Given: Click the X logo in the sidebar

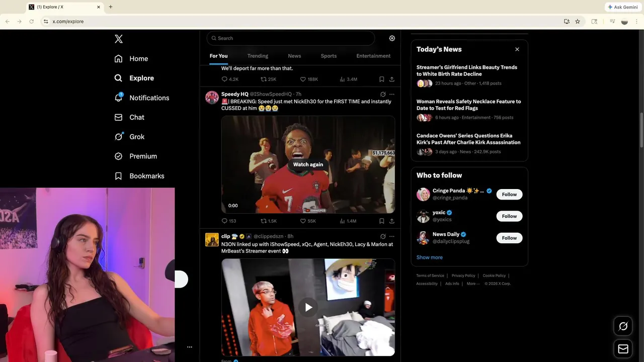Looking at the screenshot, I should pyautogui.click(x=118, y=39).
